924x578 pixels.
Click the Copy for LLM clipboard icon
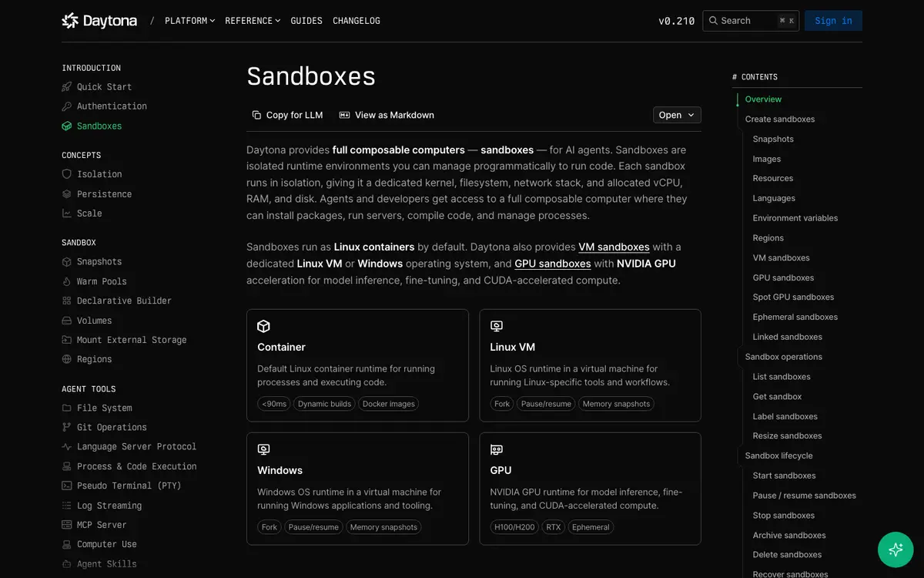[256, 115]
